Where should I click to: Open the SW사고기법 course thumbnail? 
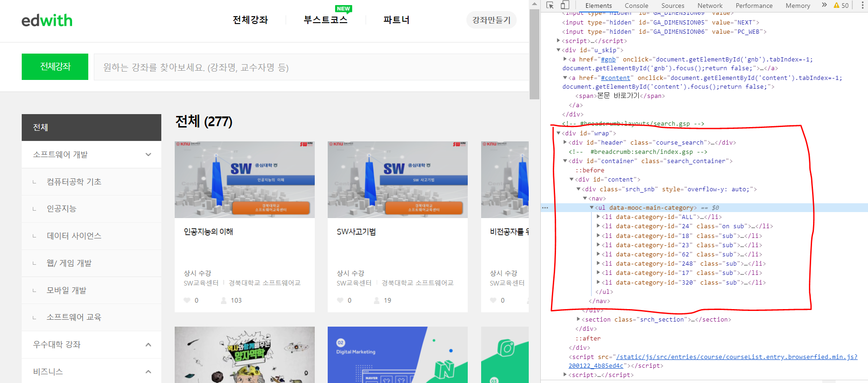397,180
